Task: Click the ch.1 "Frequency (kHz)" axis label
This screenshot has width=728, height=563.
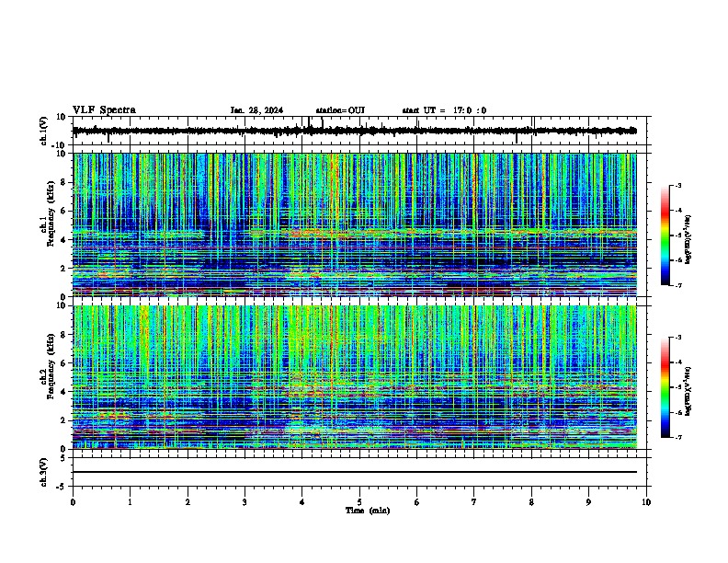Action: click(51, 213)
